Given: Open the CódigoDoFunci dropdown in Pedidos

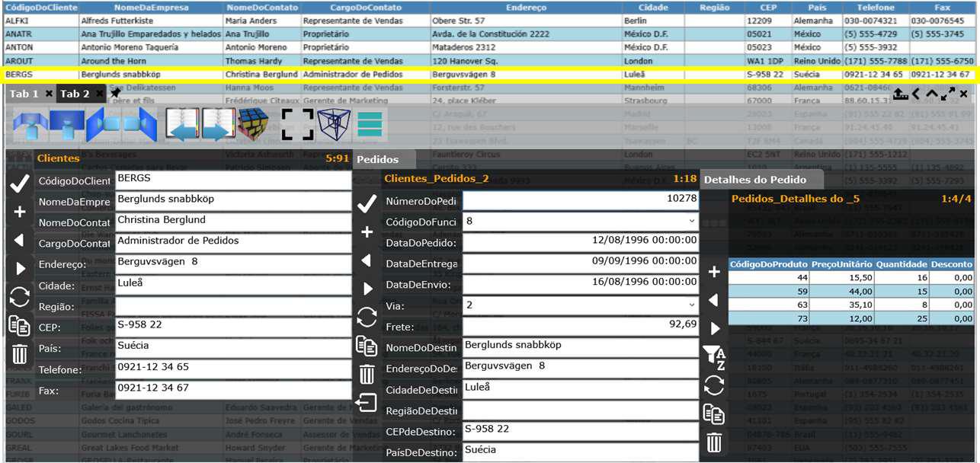Looking at the screenshot, I should (x=693, y=221).
